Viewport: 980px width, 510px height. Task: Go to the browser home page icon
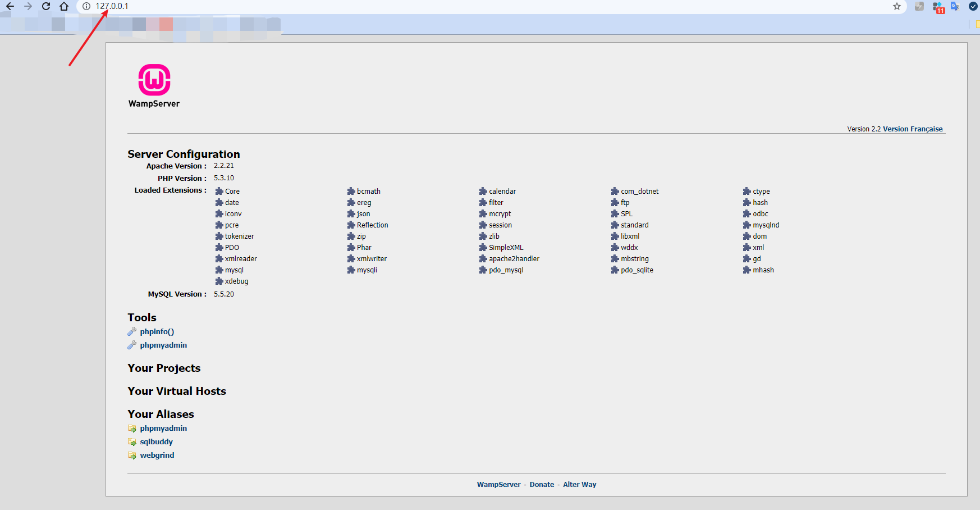click(64, 6)
